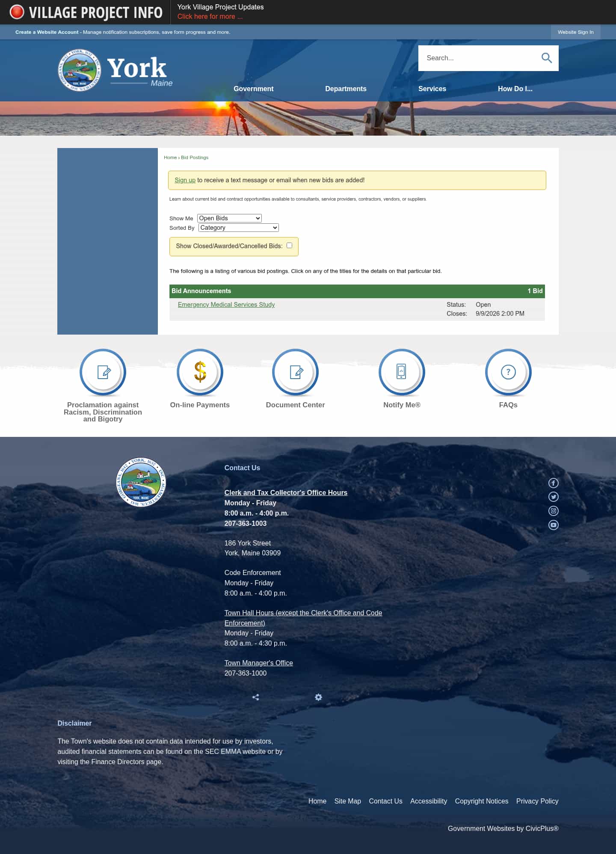Screen dimensions: 616x854
Task: Open the Facebook icon in footer
Action: pos(554,483)
